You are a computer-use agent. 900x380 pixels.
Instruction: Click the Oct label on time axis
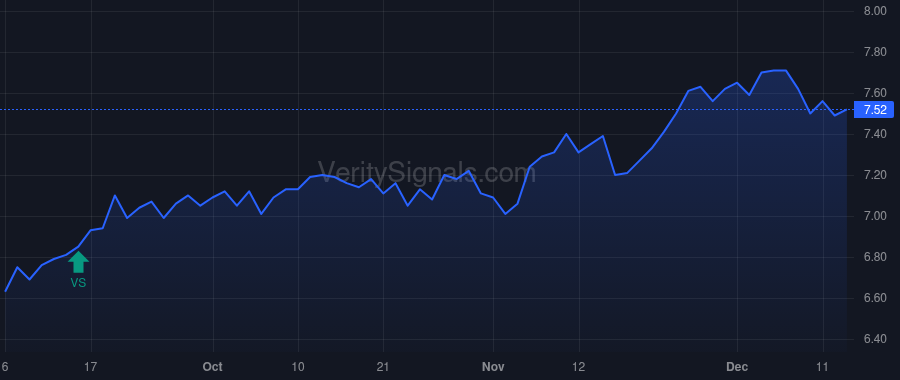[x=212, y=367]
